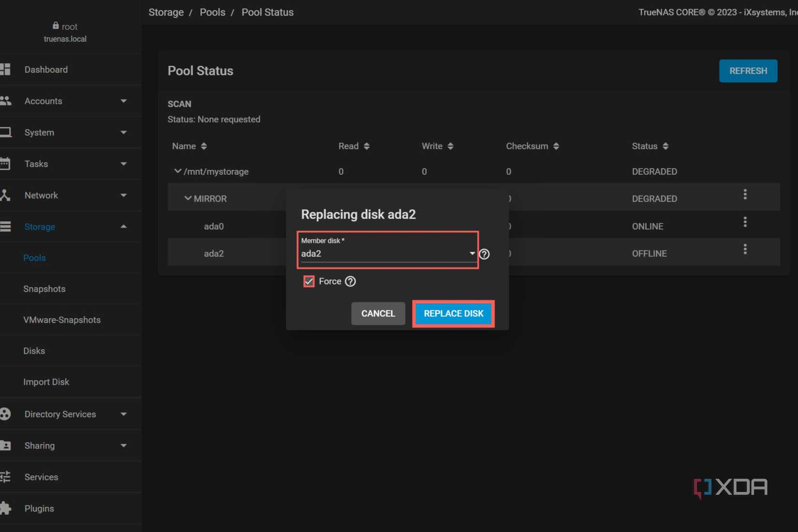798x532 pixels.
Task: Expand the System menu arrow
Action: pyautogui.click(x=124, y=133)
